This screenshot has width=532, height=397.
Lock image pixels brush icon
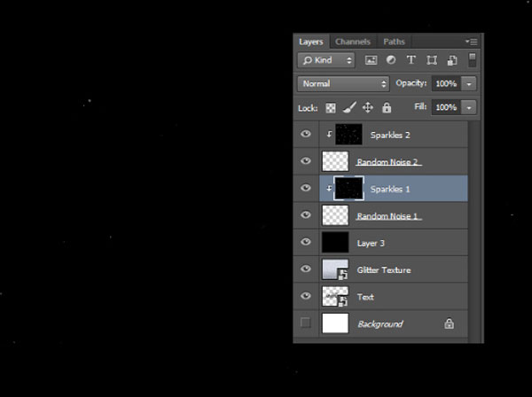point(349,107)
